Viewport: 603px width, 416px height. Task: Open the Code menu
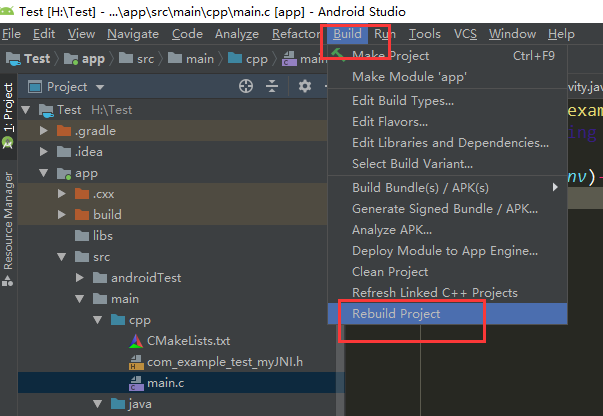point(187,34)
